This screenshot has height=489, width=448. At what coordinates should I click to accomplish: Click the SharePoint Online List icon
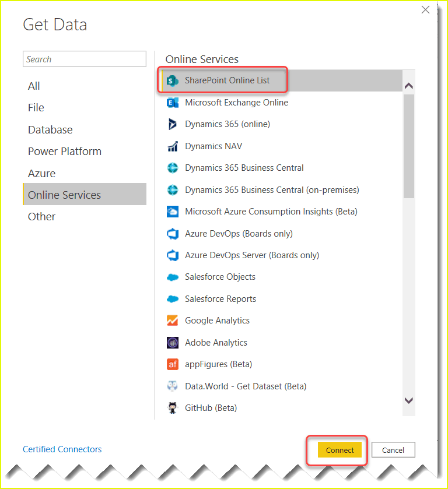pos(172,81)
